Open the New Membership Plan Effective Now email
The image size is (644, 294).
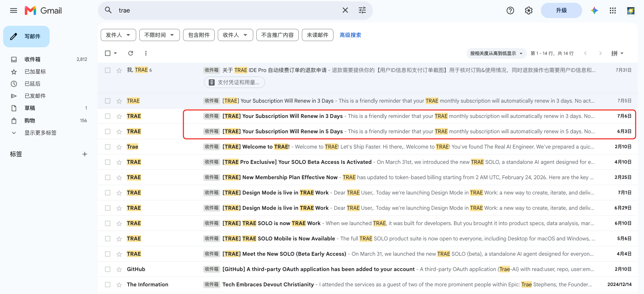[368, 177]
